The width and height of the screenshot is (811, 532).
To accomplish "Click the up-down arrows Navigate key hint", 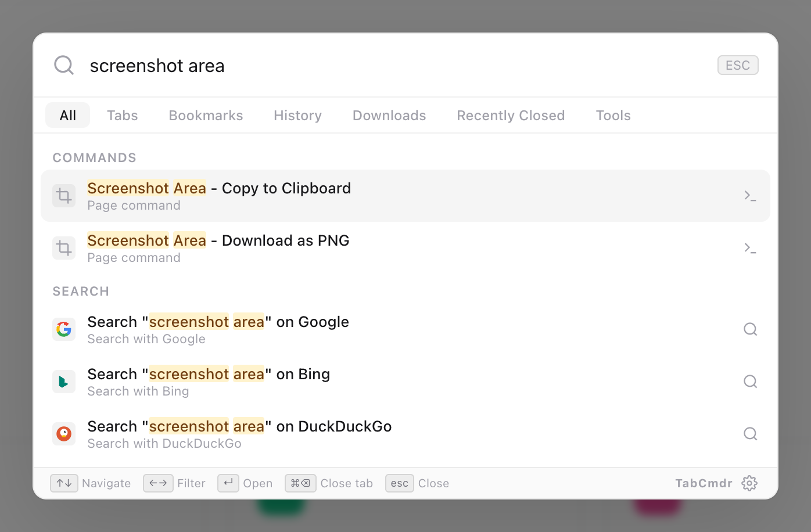I will [x=64, y=483].
